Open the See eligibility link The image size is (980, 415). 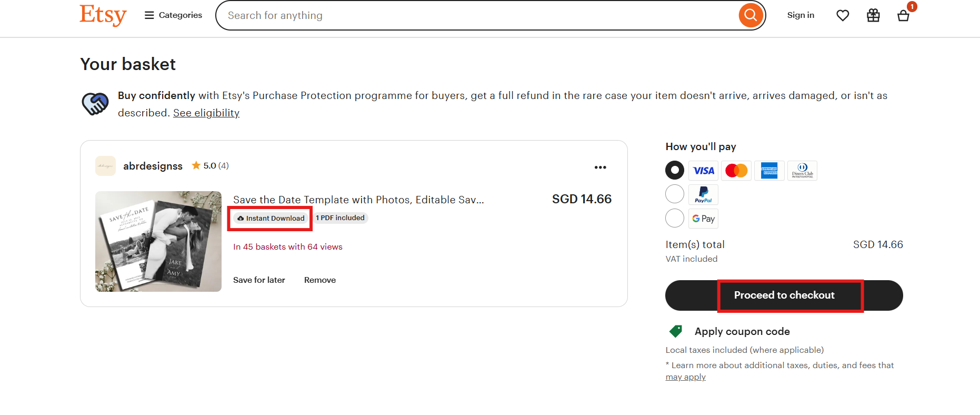[206, 113]
